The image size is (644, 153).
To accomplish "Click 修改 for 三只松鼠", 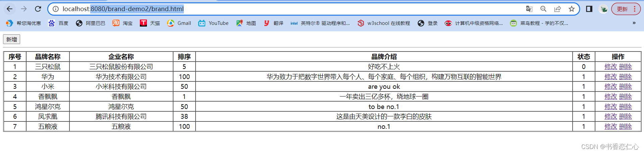I will pyautogui.click(x=611, y=67).
